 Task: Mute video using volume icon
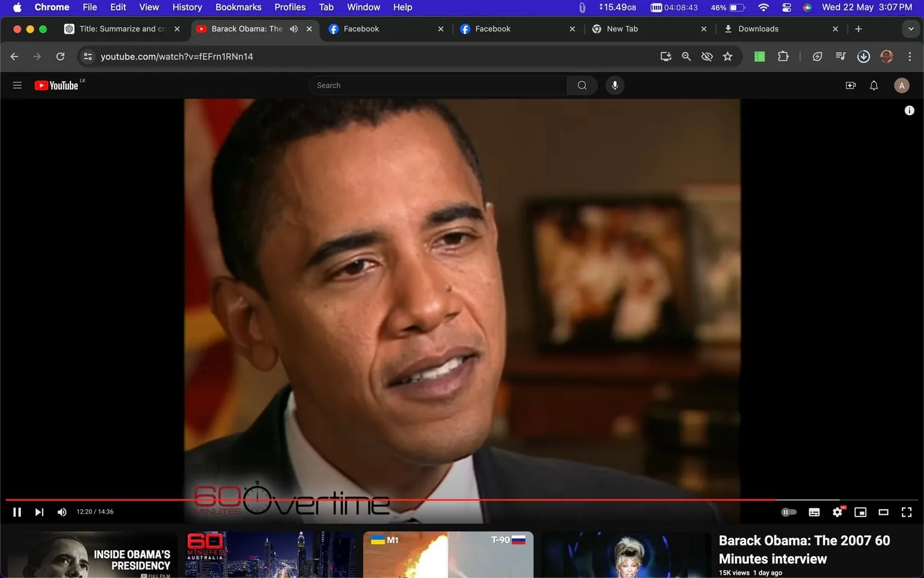(x=61, y=512)
